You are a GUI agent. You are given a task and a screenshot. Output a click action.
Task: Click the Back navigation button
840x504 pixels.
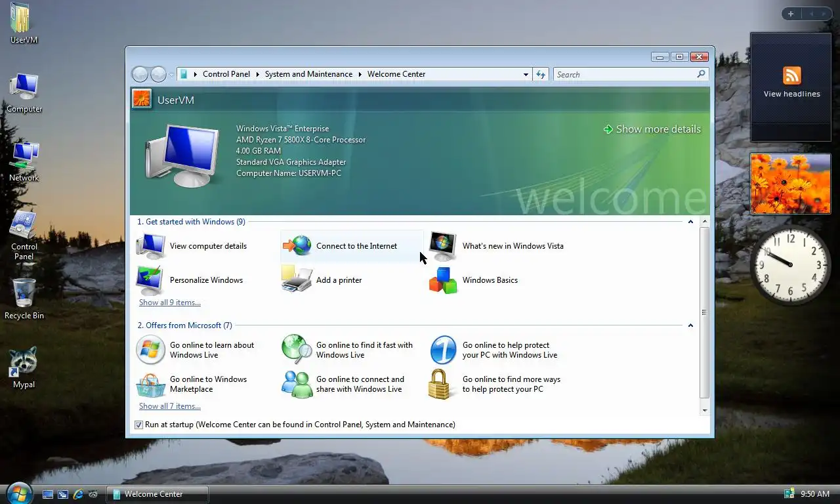click(140, 74)
